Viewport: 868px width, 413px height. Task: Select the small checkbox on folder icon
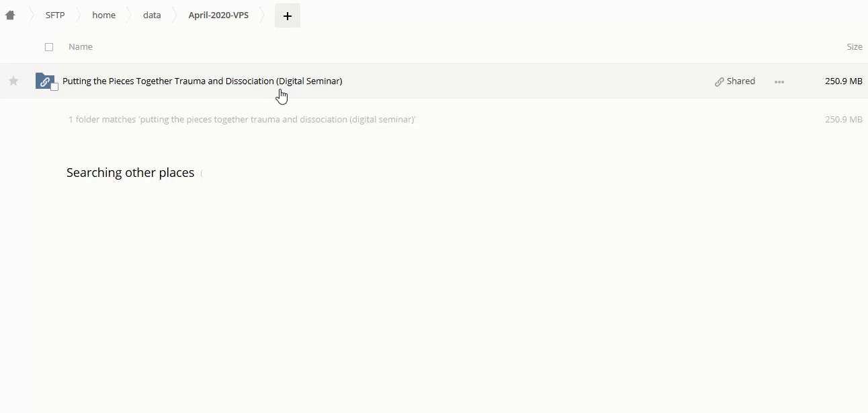pos(55,87)
